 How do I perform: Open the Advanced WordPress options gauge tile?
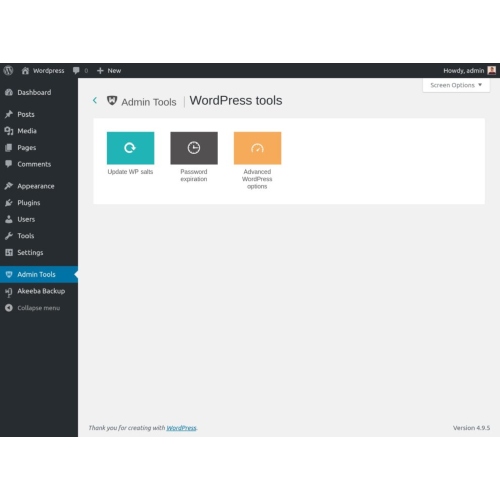(257, 148)
